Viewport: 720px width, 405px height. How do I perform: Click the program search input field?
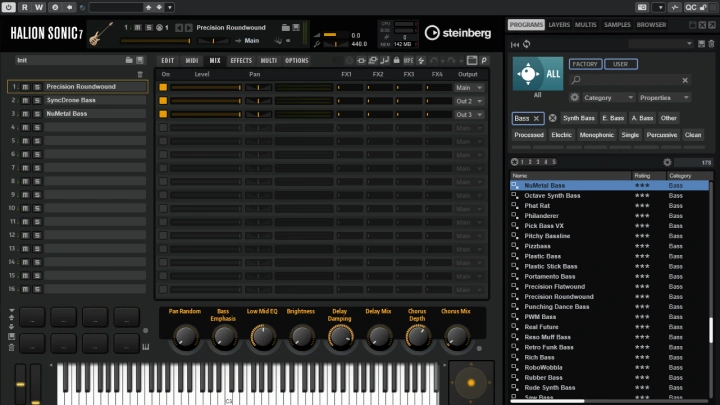point(630,80)
